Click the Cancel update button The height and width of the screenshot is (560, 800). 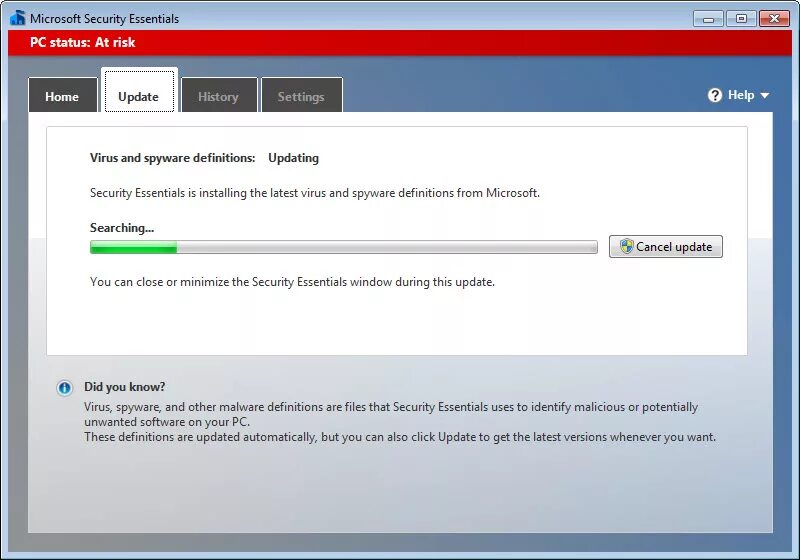[x=665, y=247]
